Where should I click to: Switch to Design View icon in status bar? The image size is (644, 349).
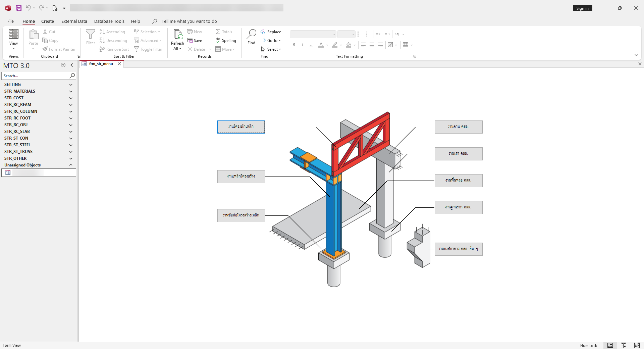pyautogui.click(x=637, y=345)
